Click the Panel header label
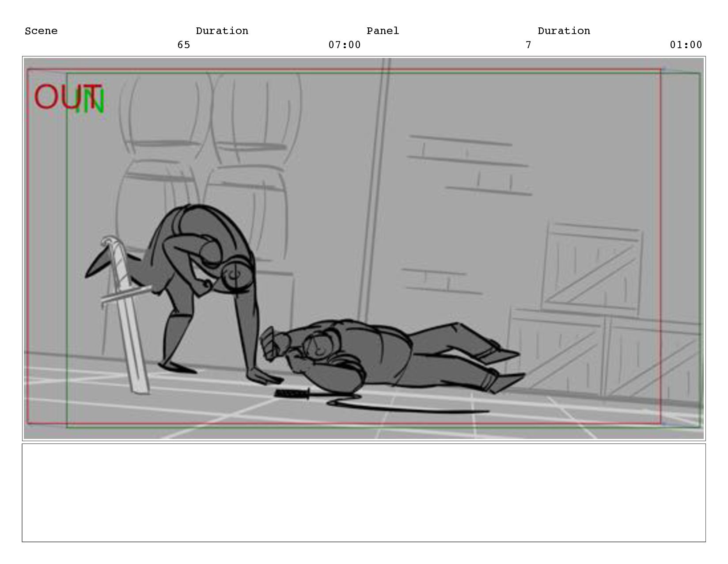Screen dimensions: 728x564 (x=383, y=31)
